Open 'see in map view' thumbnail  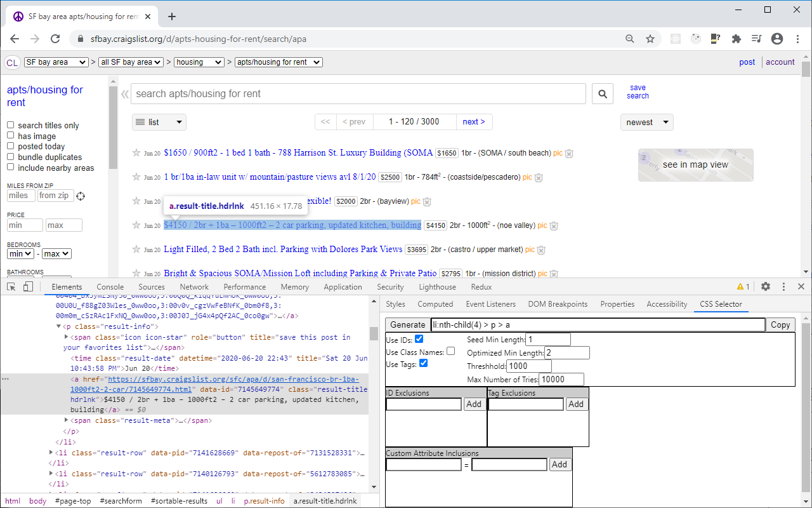coord(696,165)
